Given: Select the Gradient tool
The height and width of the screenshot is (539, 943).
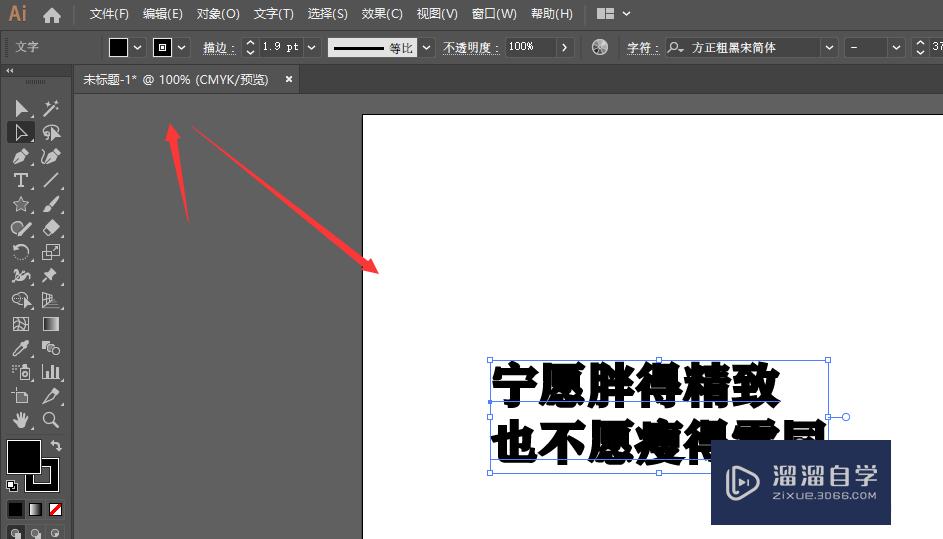Looking at the screenshot, I should point(51,324).
